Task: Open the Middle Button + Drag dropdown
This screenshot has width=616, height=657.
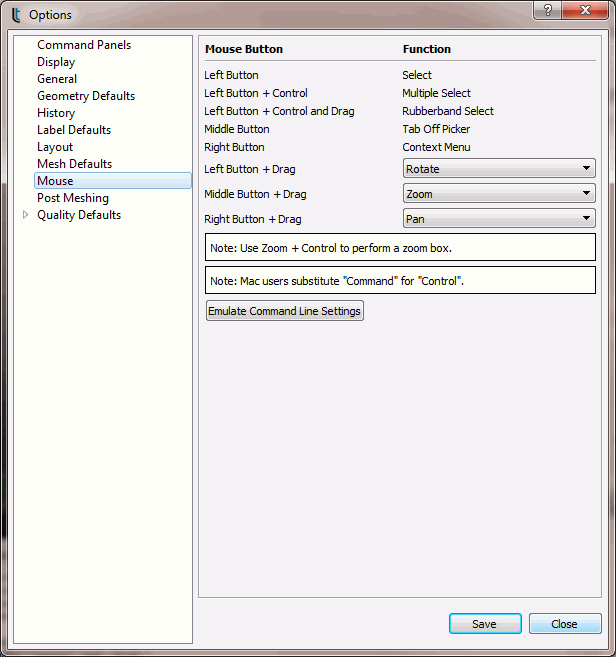Action: (499, 194)
